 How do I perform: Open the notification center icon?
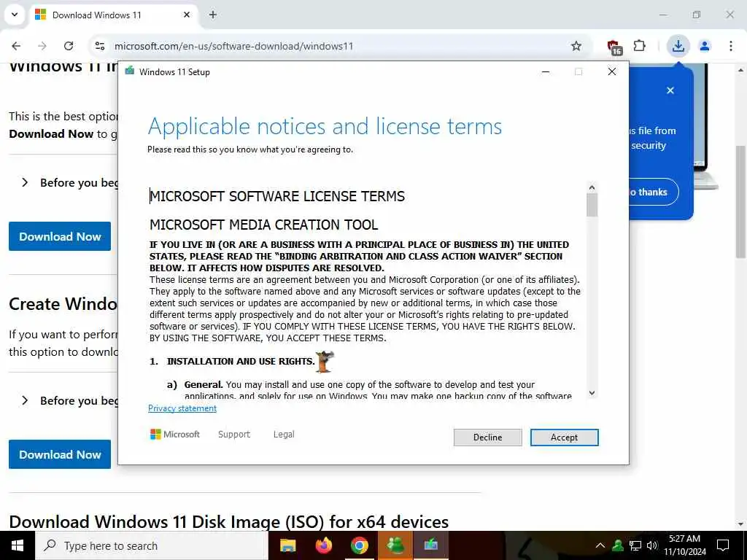point(723,545)
